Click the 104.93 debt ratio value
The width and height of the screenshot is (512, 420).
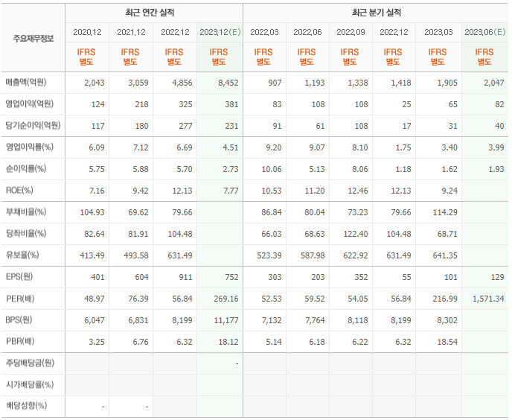click(x=92, y=212)
